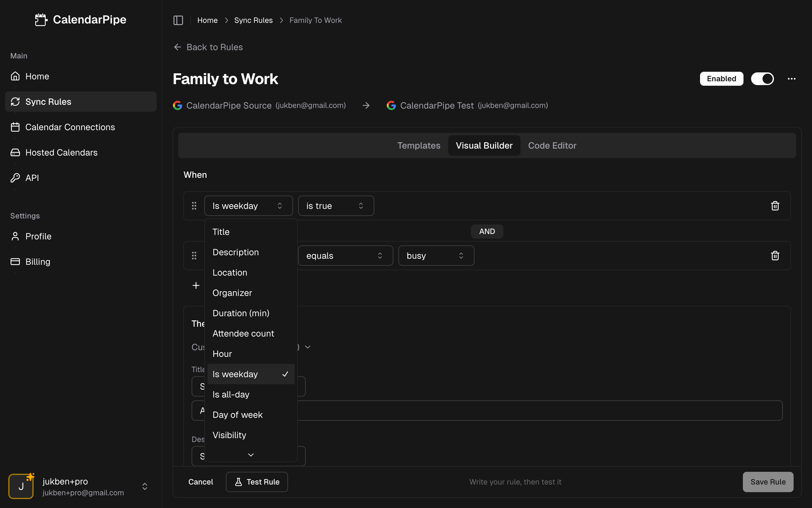
Task: Open the three-dot more options menu
Action: pyautogui.click(x=791, y=79)
